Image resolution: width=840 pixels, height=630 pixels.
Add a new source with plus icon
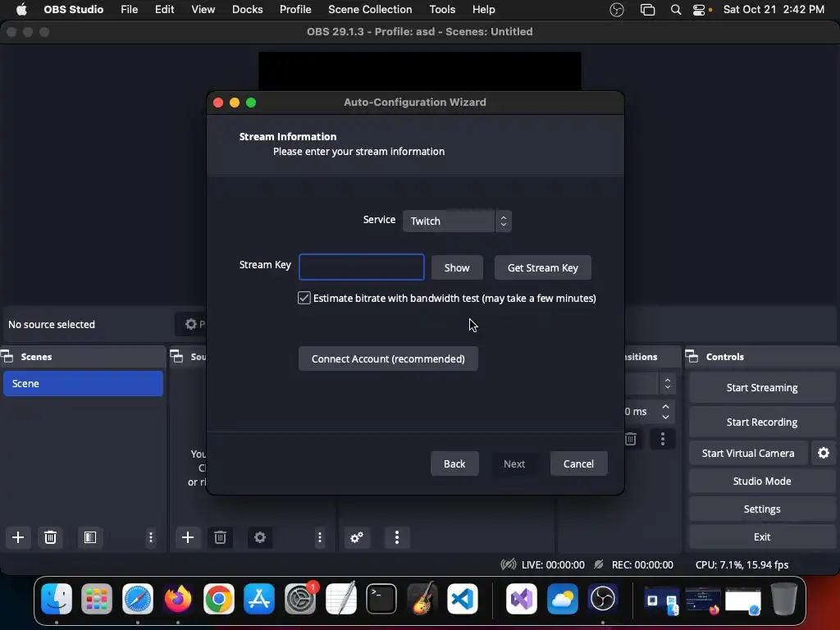tap(188, 537)
